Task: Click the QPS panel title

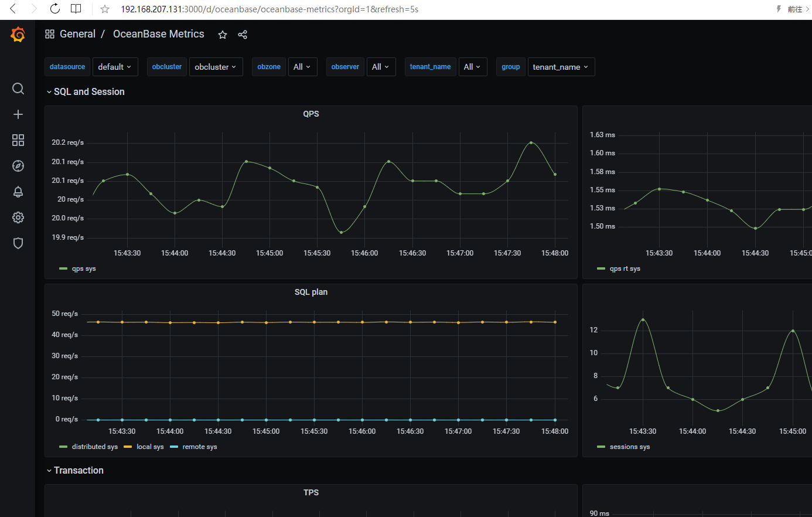Action: pos(311,114)
